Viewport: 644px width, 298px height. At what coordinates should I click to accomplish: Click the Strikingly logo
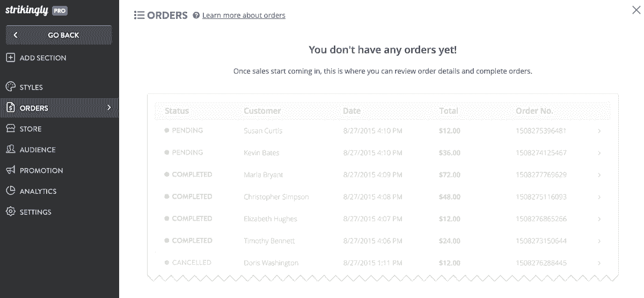[27, 10]
